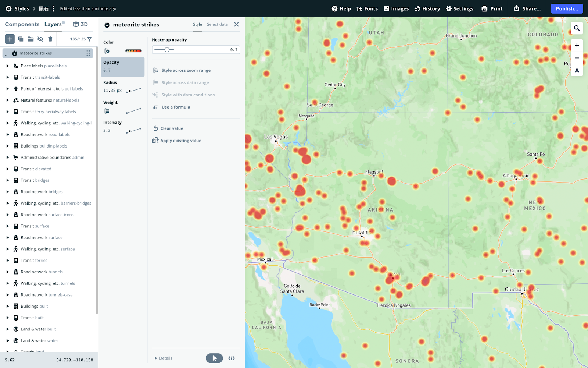The image size is (588, 368).
Task: Open the Images manager
Action: (396, 8)
